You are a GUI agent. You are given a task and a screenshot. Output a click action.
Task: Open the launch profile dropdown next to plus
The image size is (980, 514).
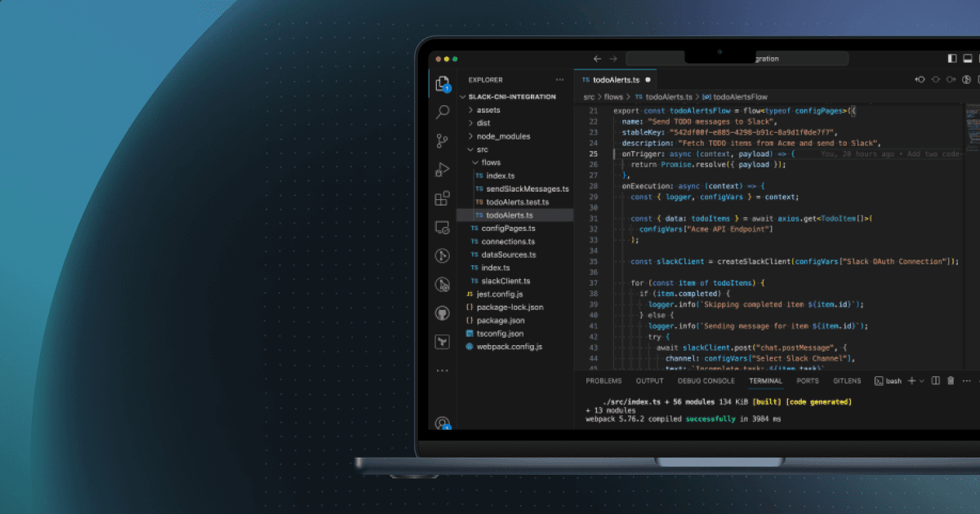[922, 381]
